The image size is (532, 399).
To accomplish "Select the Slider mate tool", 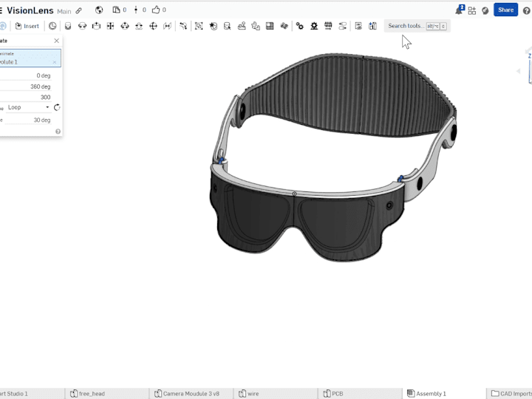I will (x=96, y=26).
